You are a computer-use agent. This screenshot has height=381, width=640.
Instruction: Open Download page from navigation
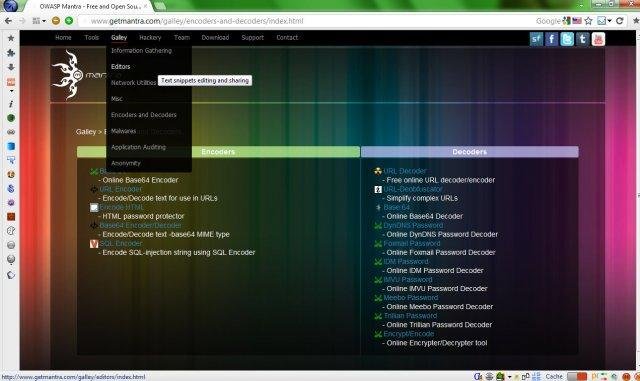click(215, 38)
